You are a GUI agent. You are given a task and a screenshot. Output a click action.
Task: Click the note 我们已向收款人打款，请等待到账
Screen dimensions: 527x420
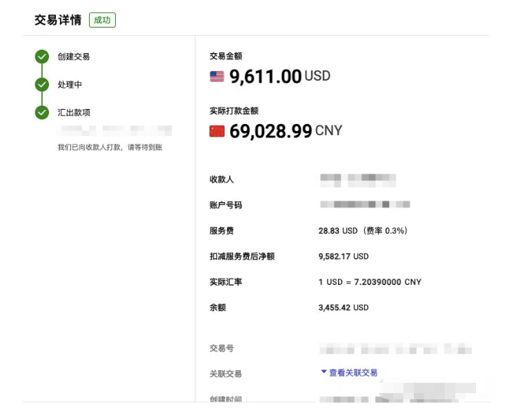pos(110,147)
